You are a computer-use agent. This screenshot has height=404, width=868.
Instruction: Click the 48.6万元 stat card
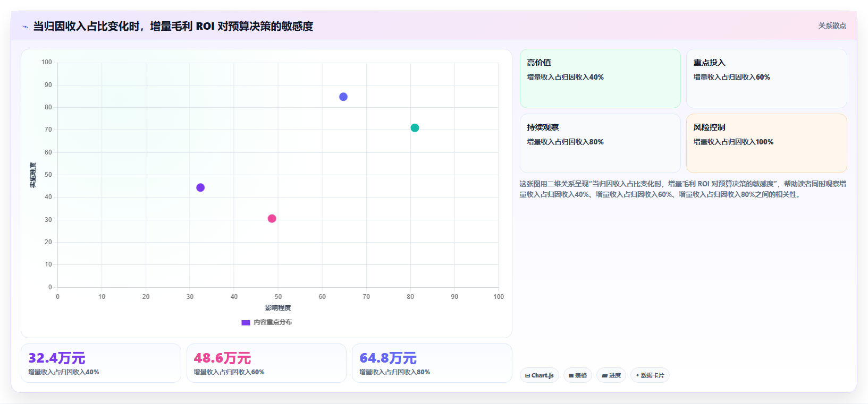266,363
